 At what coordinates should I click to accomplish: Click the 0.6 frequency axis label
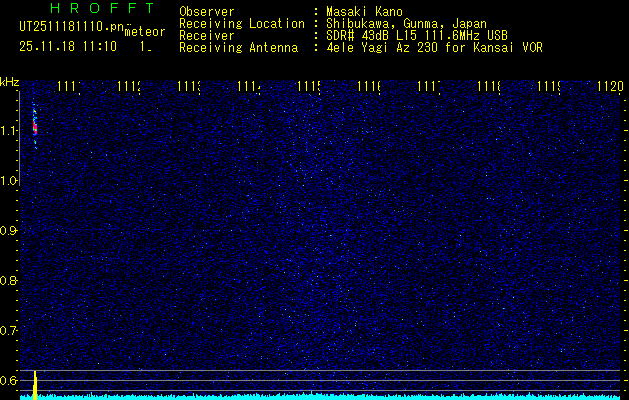[9, 380]
